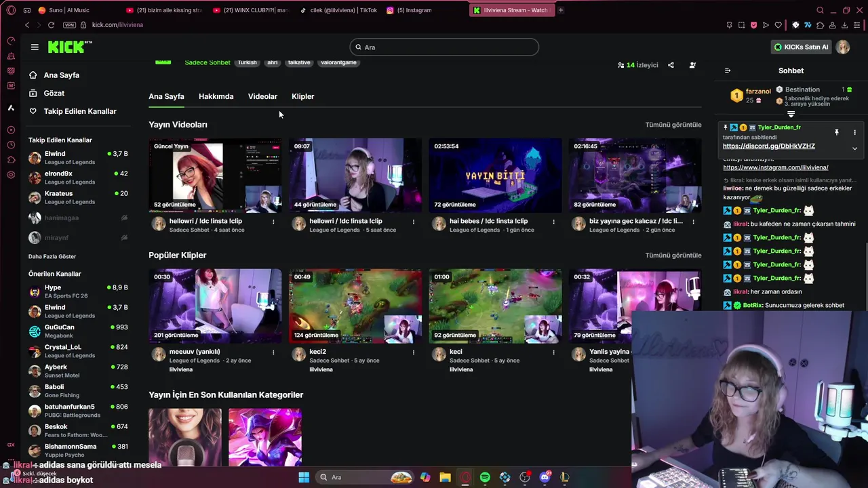Click Opera snapshot capture icon

click(741, 25)
